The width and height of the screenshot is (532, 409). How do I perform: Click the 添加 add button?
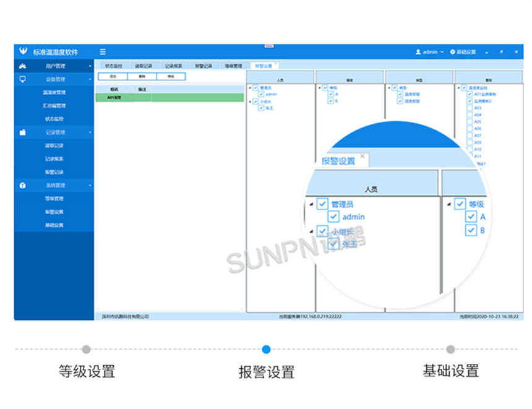tap(111, 75)
